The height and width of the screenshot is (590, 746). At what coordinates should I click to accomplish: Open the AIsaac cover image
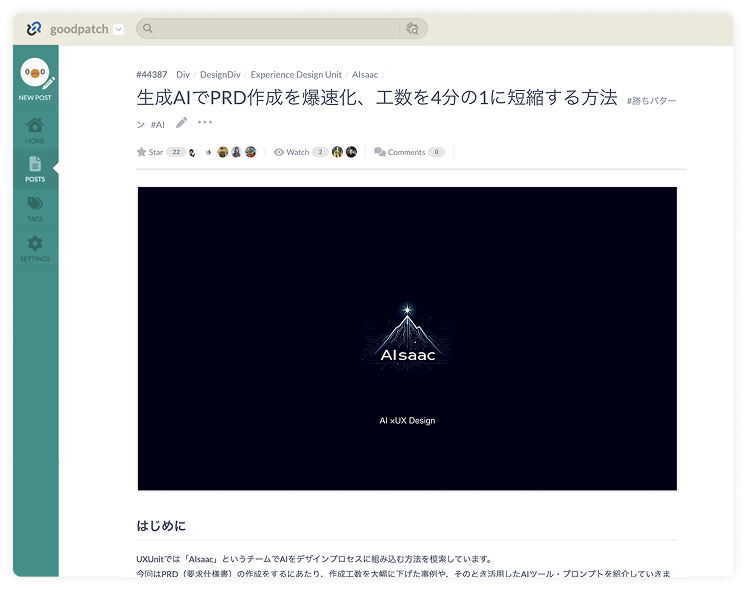[407, 338]
